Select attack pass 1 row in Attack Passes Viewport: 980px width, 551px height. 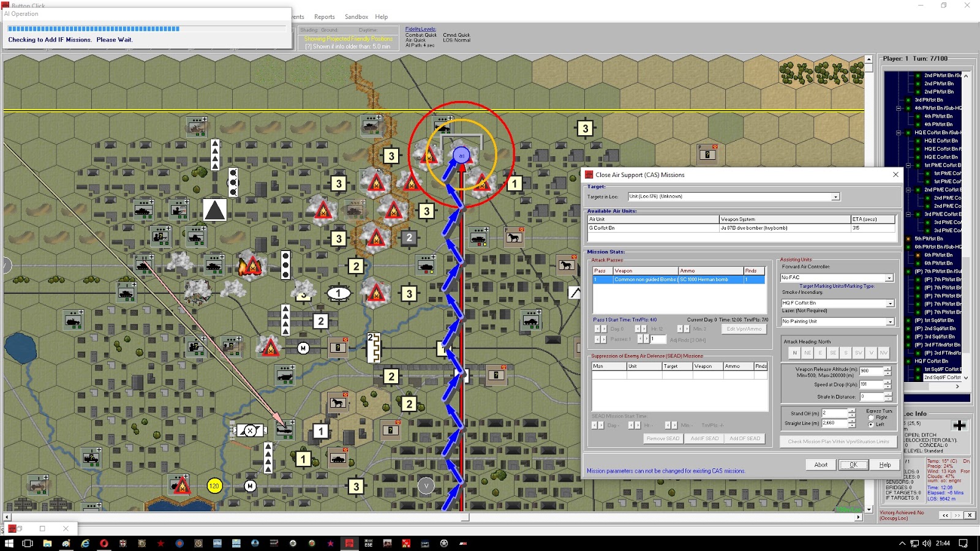[679, 280]
